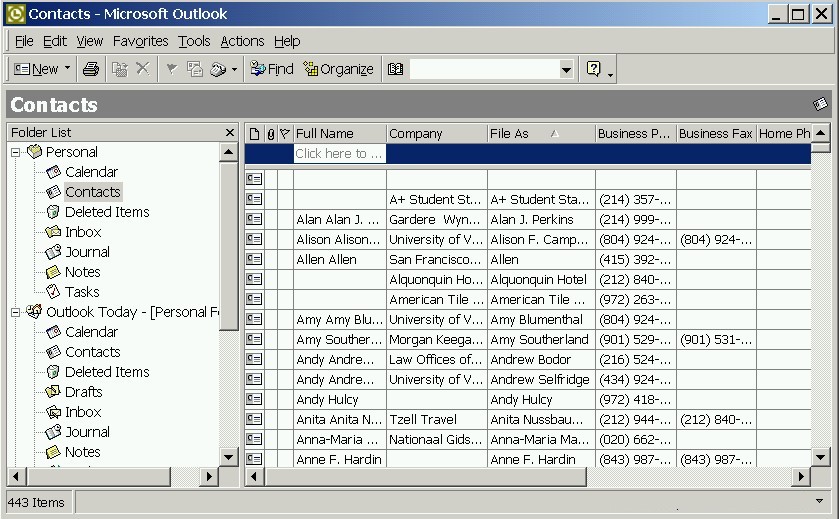The width and height of the screenshot is (839, 519).
Task: Collapse the Personal folder tree
Action: coord(16,152)
